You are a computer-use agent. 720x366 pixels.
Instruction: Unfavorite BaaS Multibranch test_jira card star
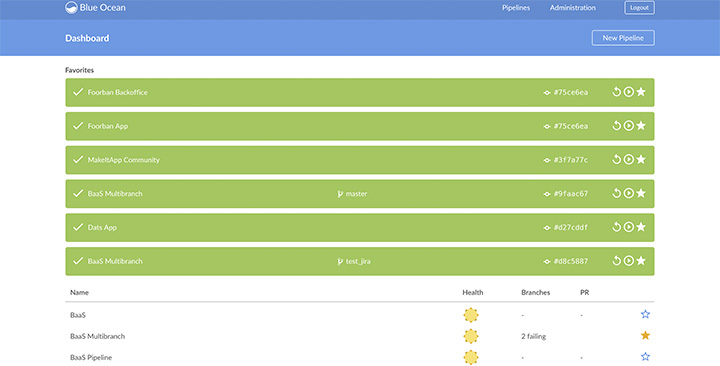641,261
